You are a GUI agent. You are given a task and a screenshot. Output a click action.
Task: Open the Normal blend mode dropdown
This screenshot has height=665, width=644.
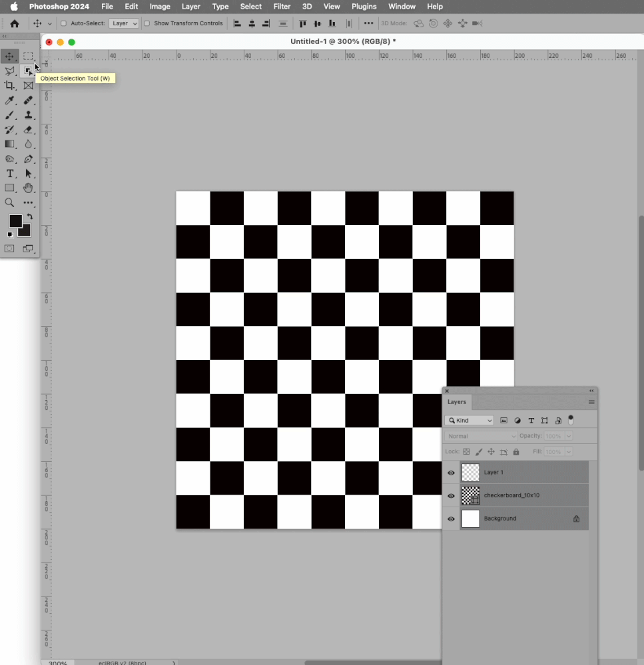[481, 436]
